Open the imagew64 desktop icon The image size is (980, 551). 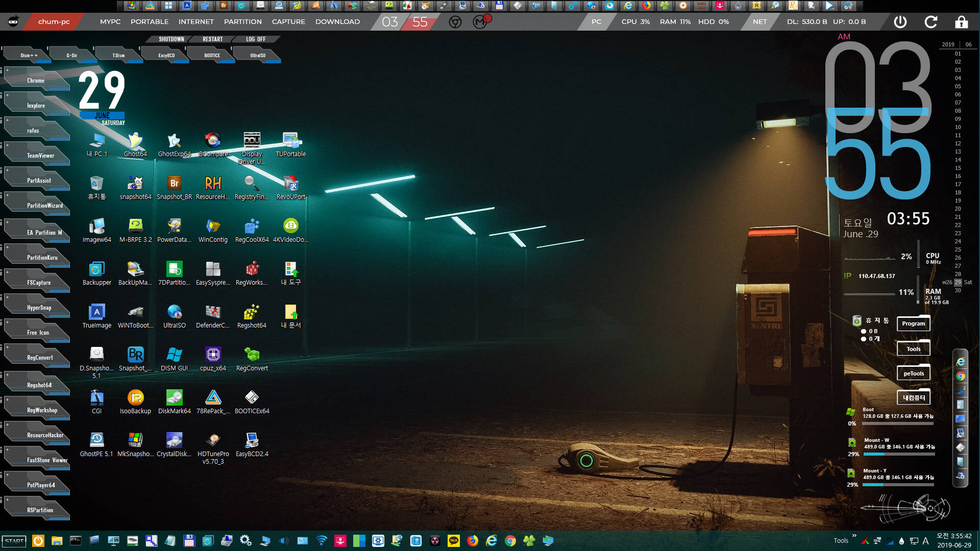tap(96, 230)
